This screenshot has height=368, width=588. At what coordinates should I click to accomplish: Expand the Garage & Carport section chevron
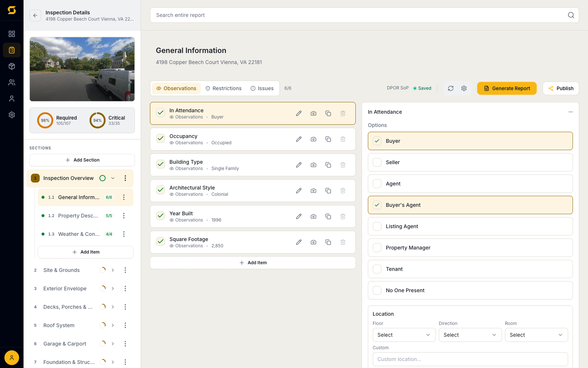113,344
